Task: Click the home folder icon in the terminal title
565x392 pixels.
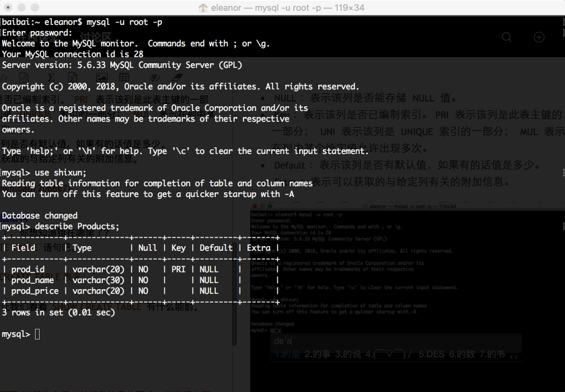Action: tap(203, 7)
